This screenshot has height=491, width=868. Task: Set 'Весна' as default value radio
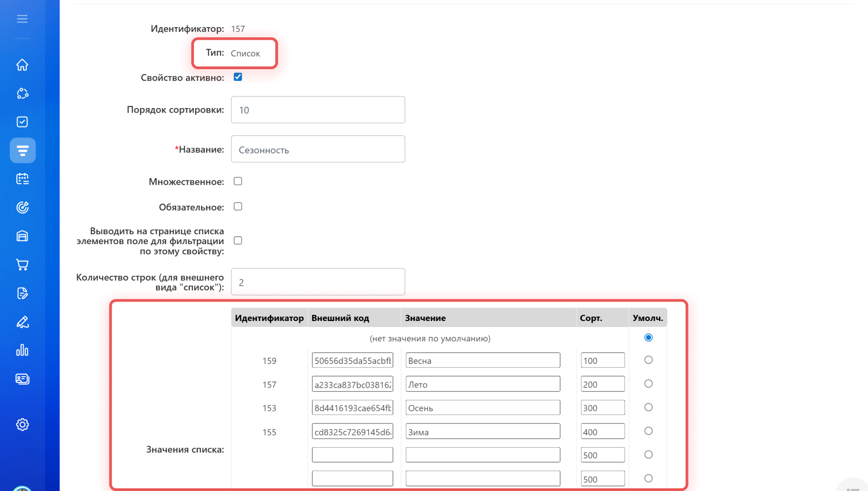648,360
